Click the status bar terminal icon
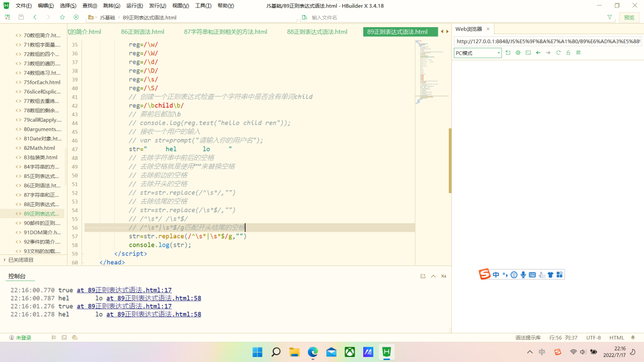The height and width of the screenshot is (362, 644). coord(64,338)
